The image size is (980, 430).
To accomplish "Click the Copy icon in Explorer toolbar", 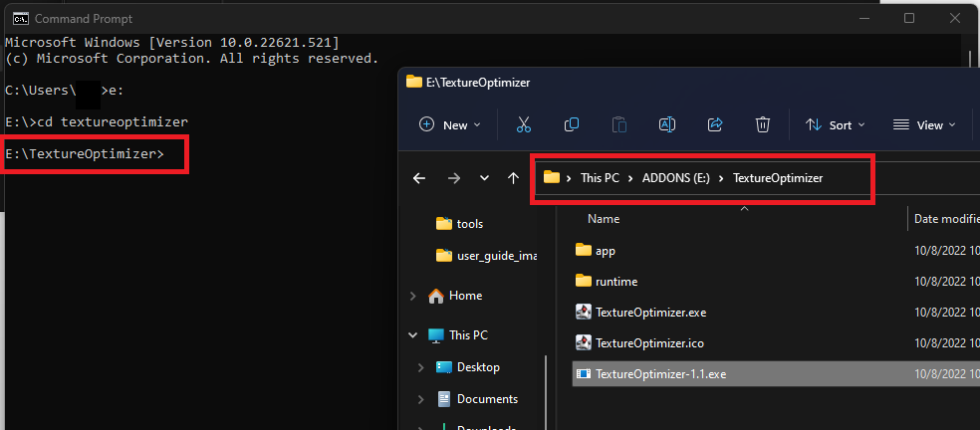I will pos(572,124).
